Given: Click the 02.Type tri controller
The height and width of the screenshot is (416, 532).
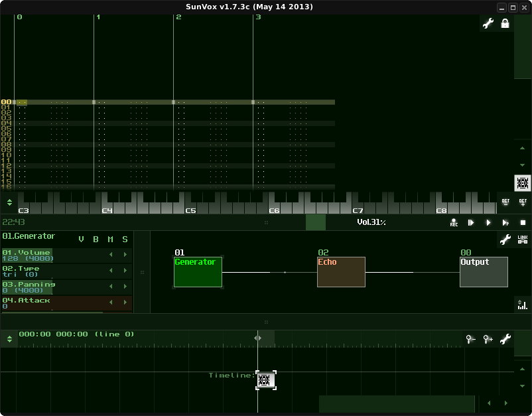Looking at the screenshot, I should tap(67, 271).
